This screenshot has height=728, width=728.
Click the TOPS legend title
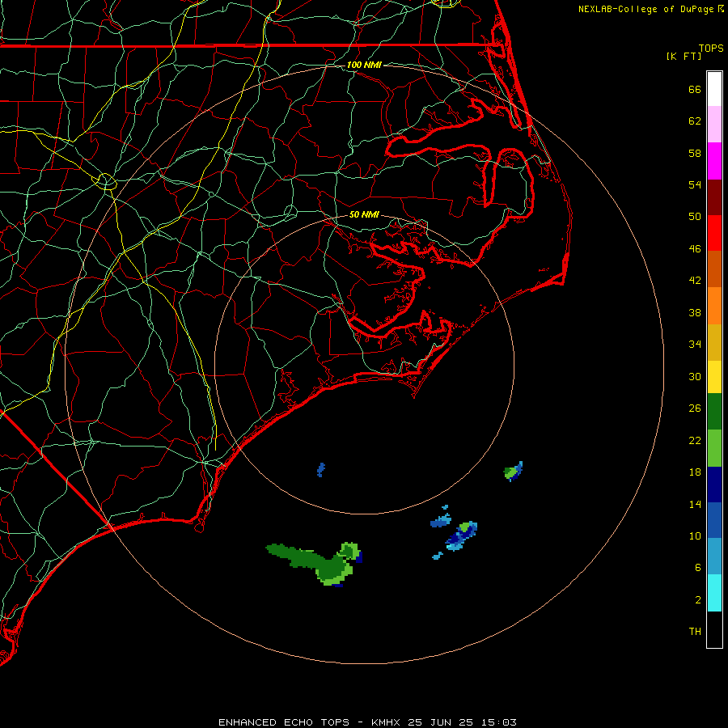711,48
